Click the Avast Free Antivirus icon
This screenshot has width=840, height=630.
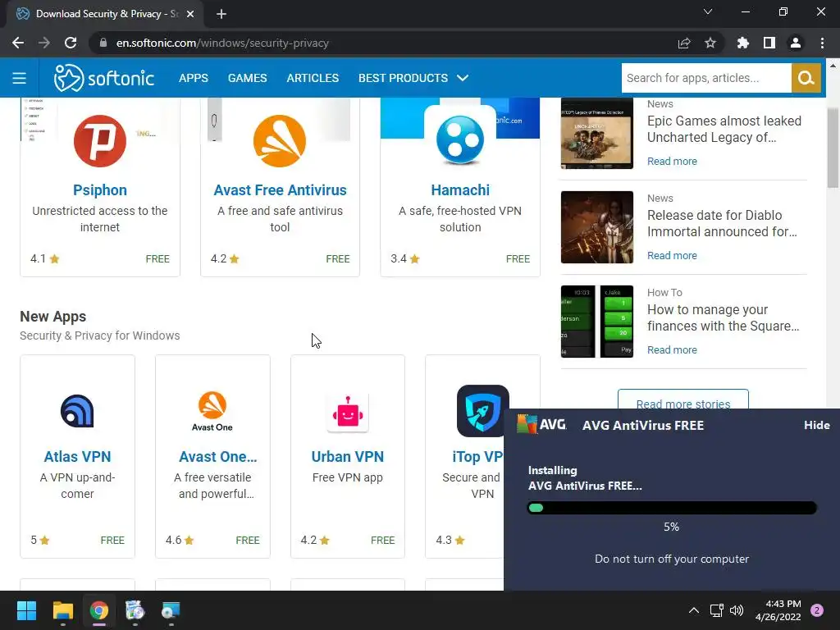pos(280,141)
